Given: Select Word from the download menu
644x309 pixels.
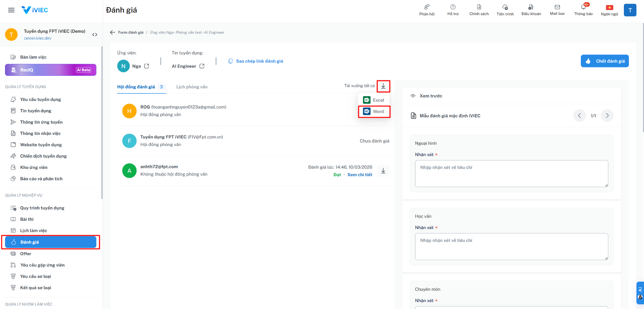Looking at the screenshot, I should tap(374, 111).
